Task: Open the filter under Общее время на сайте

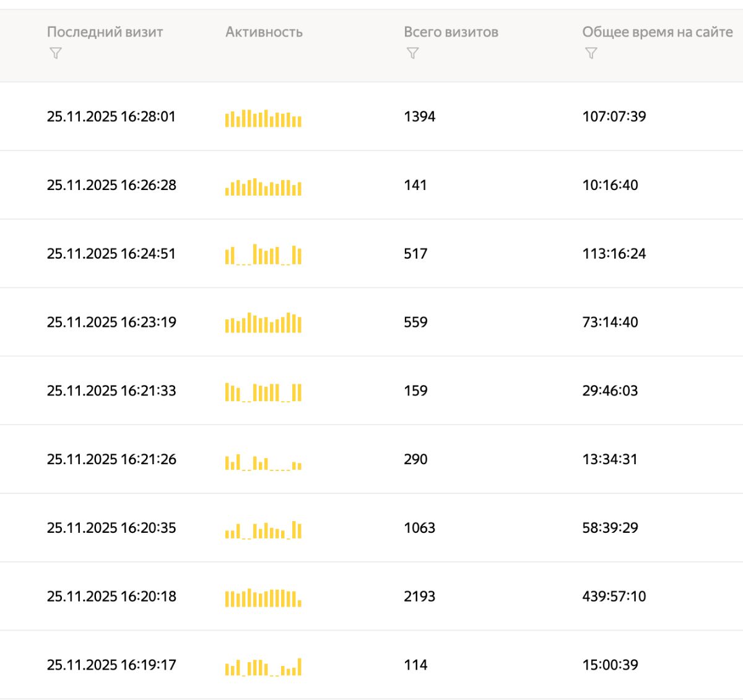Action: (591, 53)
